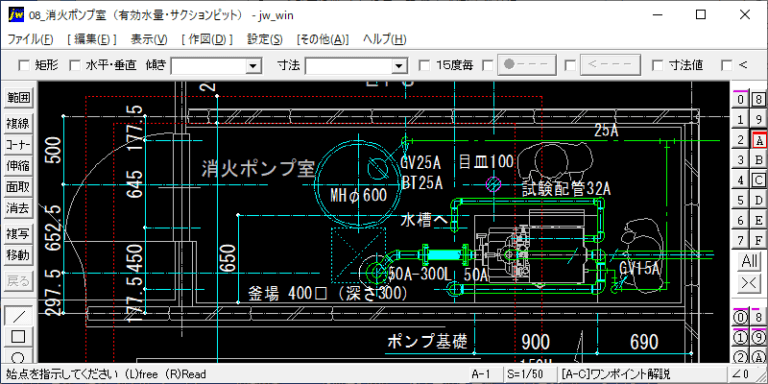This screenshot has height=384, width=768.
Task: Select the 面取 chamfer tool
Action: tap(18, 187)
